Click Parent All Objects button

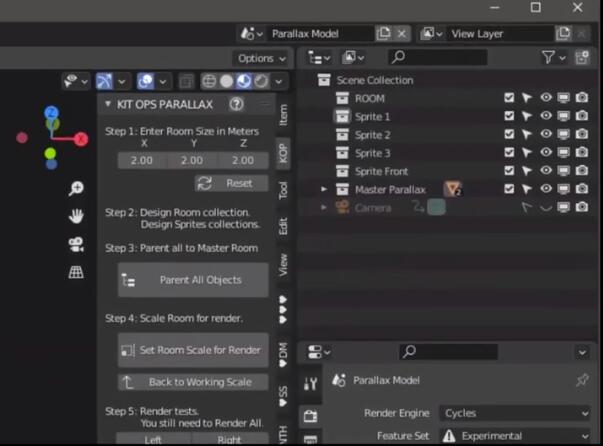pyautogui.click(x=193, y=280)
